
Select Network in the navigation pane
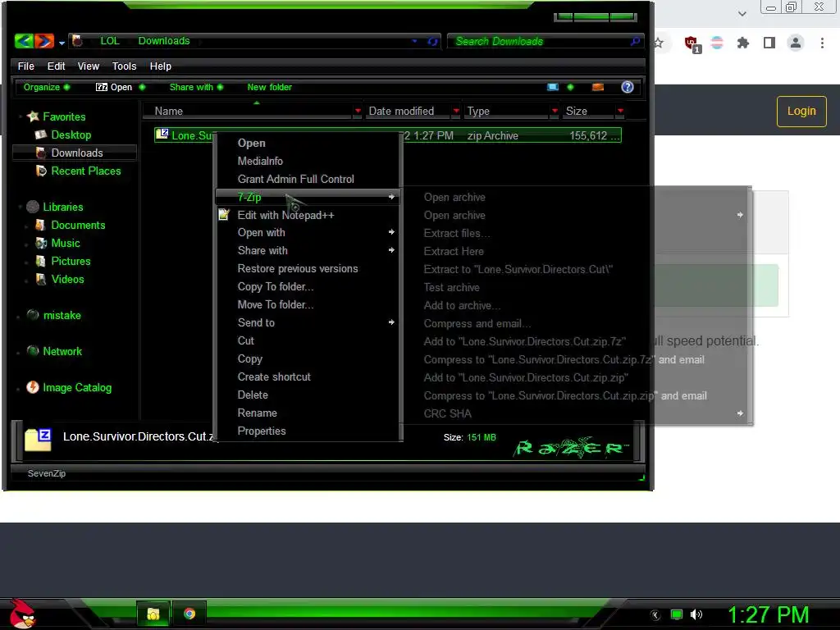tap(62, 351)
